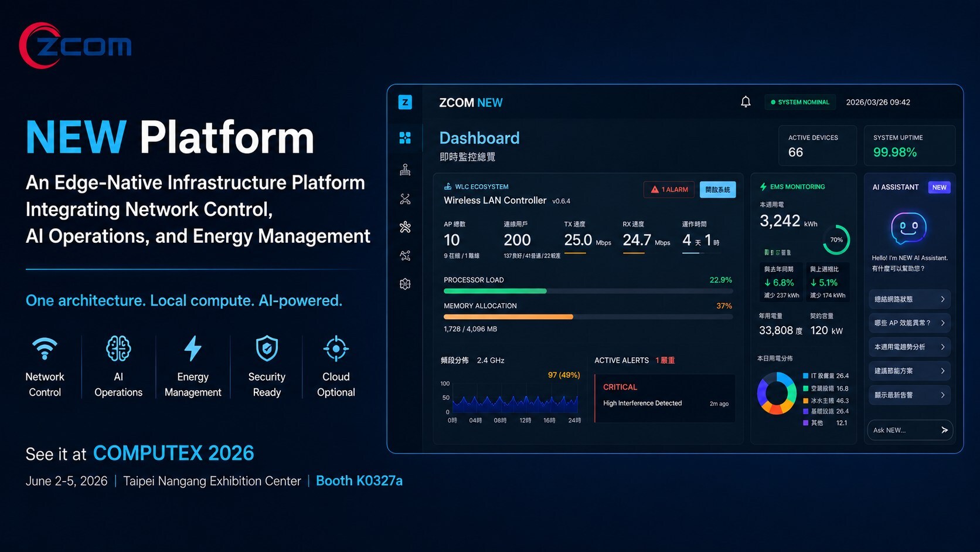The image size is (980, 552).
Task: Click the Dashboard page title
Action: [x=479, y=138]
